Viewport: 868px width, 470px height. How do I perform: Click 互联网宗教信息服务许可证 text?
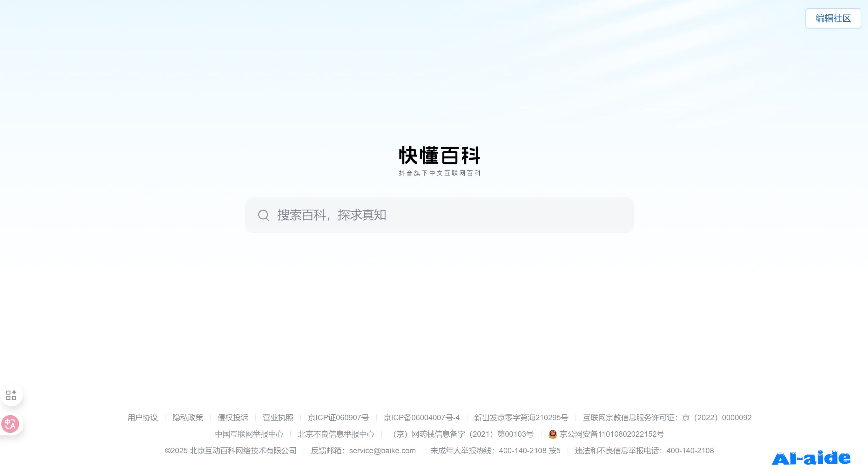(x=667, y=418)
